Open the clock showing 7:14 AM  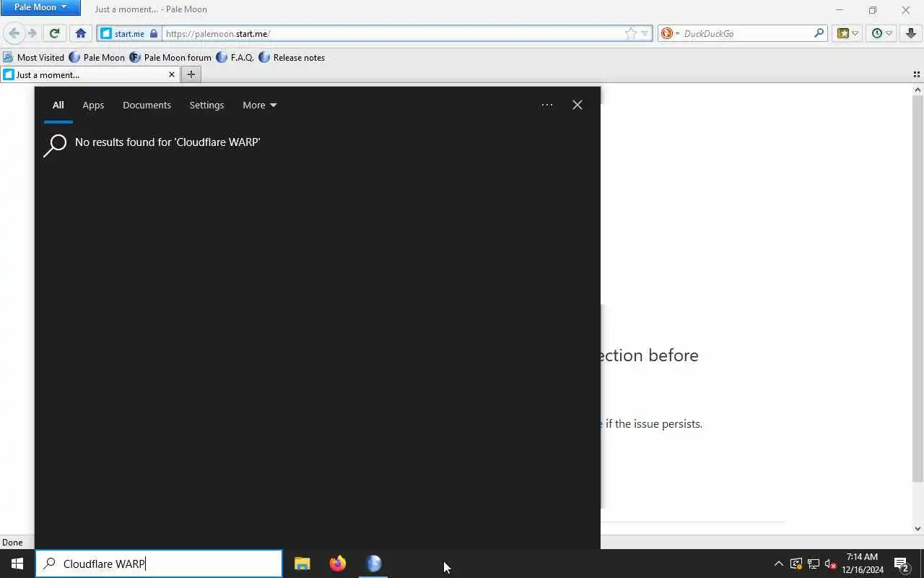(863, 564)
